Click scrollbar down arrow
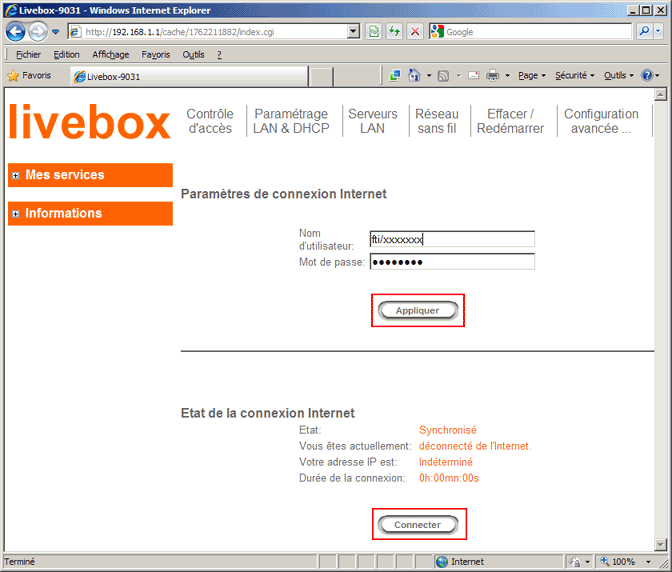Viewport: 672px width, 572px height. [x=660, y=544]
